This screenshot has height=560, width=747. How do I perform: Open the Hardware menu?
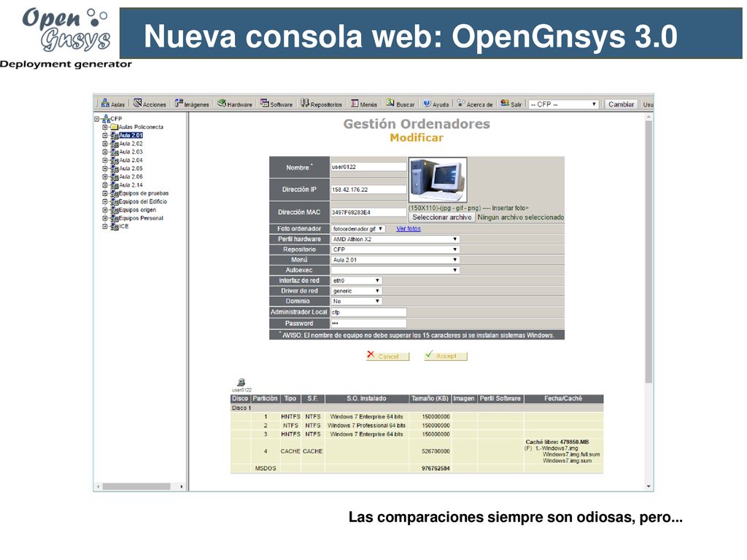[x=235, y=104]
